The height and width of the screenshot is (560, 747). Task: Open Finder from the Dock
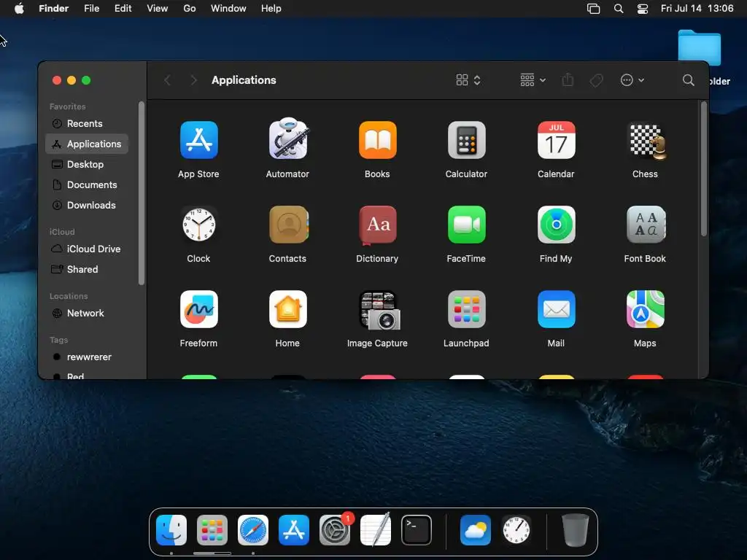pos(171,530)
